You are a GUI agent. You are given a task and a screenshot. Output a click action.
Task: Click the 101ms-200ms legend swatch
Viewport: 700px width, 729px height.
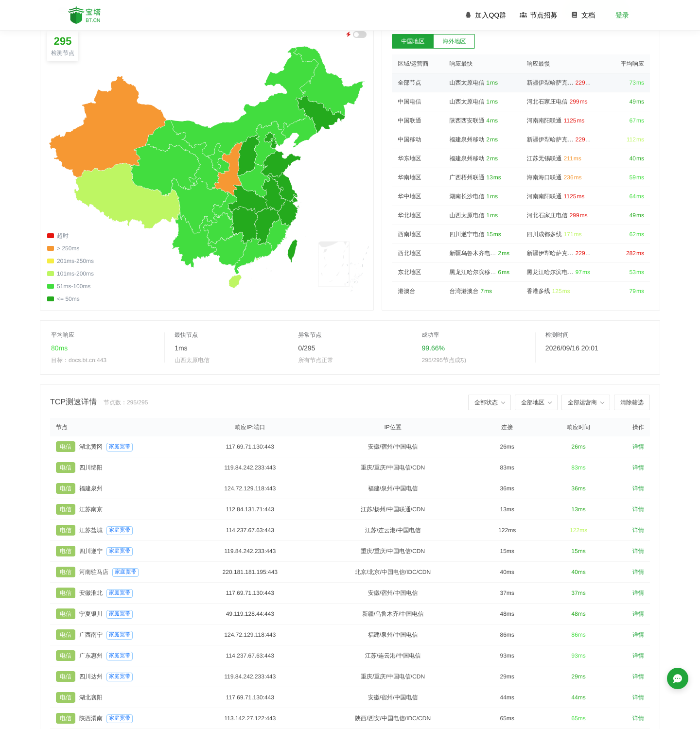[x=51, y=274]
